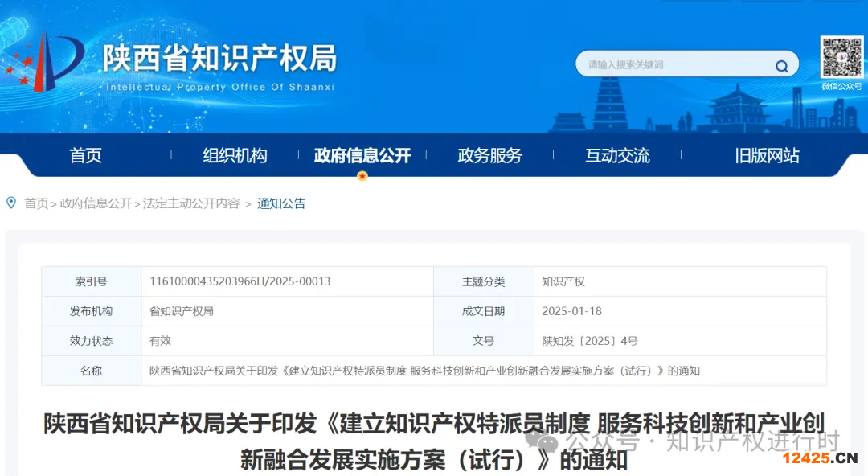Click the WeChat official account QR code

pos(841,57)
